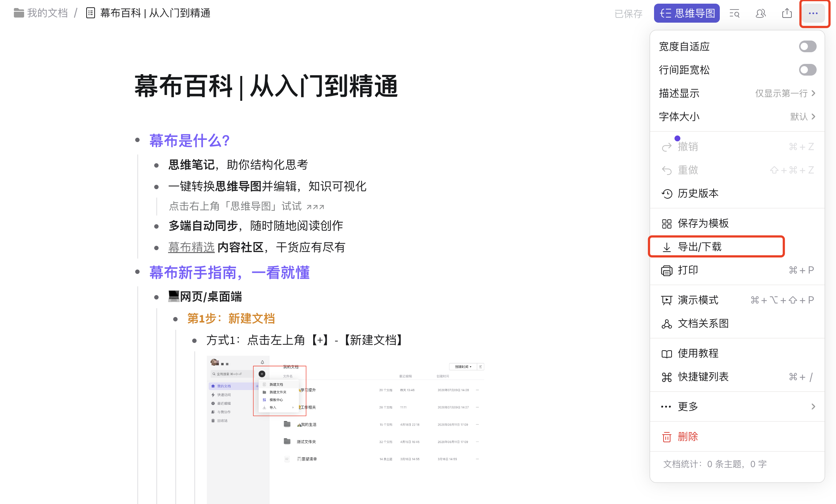Screen dimensions: 836x504
Task: Click the 已保存 status text
Action: click(x=628, y=14)
